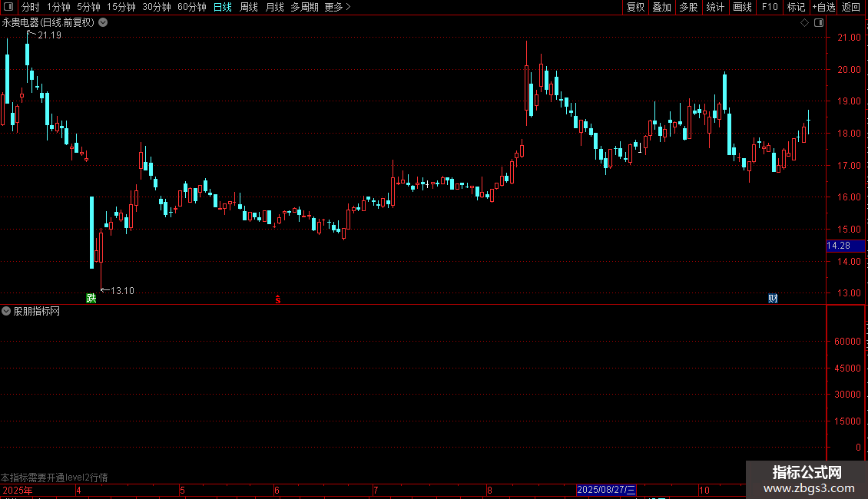Click the 2025/08/27/三 date marker
This screenshot has width=868, height=499.
point(605,490)
